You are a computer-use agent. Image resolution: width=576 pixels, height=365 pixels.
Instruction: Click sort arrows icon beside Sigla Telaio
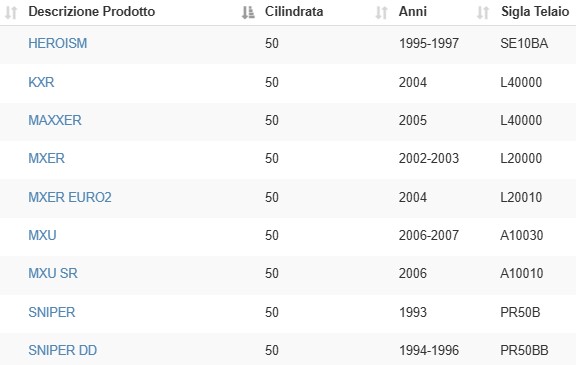[x=483, y=12]
